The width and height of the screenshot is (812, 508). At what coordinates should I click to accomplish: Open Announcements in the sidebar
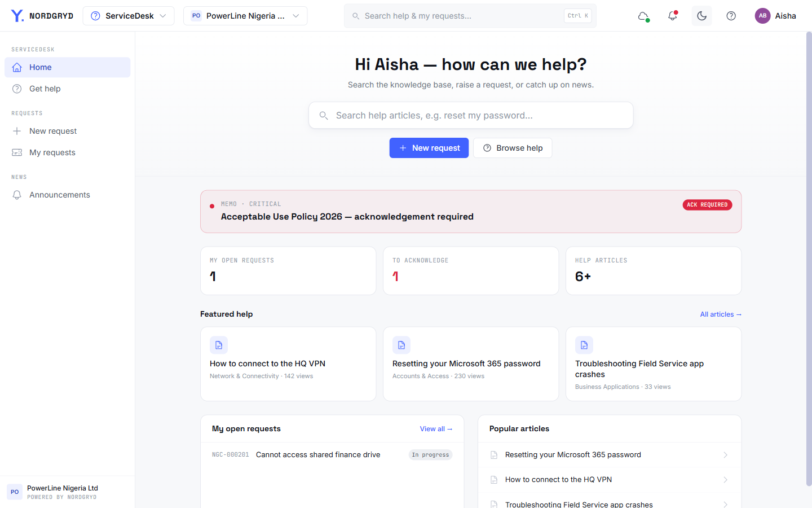(x=68, y=195)
